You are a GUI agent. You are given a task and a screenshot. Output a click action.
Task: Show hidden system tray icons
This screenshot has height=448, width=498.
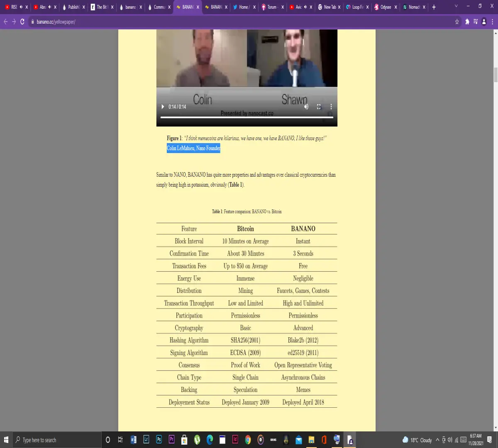(437, 440)
